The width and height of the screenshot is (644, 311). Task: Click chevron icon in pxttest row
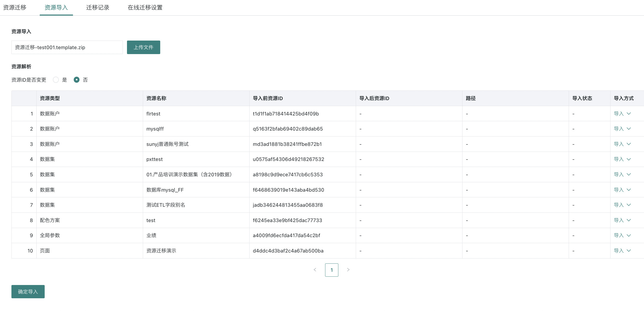[x=629, y=159]
